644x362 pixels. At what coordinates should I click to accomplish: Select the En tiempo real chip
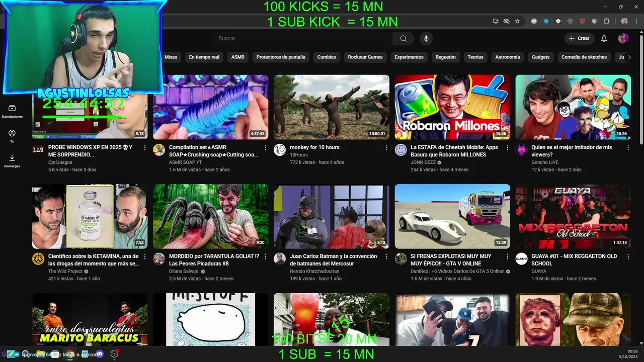[x=204, y=57]
